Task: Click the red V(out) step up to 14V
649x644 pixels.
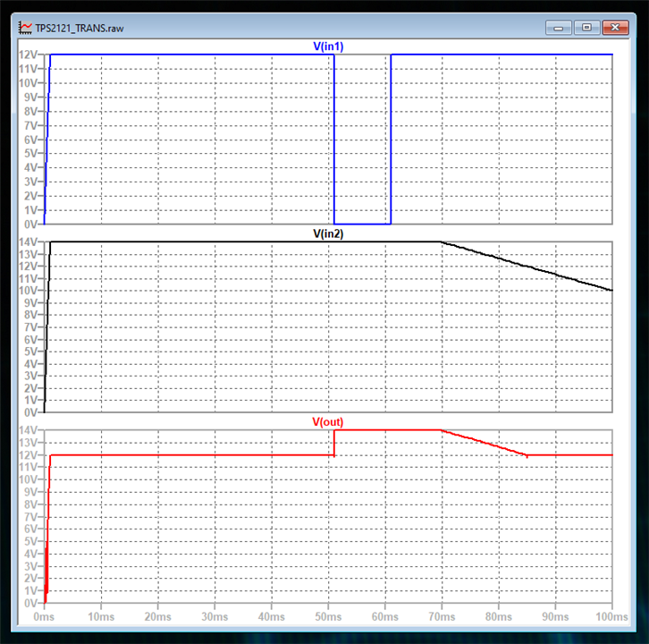Action: (x=334, y=443)
